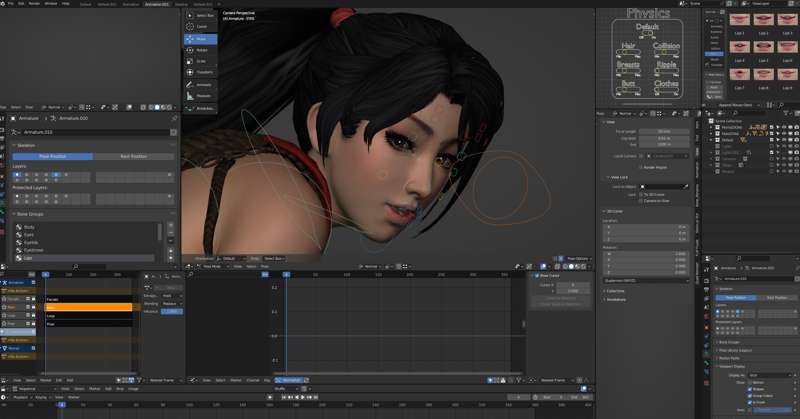Select the Rotate tool
This screenshot has height=419, width=800.
click(200, 50)
